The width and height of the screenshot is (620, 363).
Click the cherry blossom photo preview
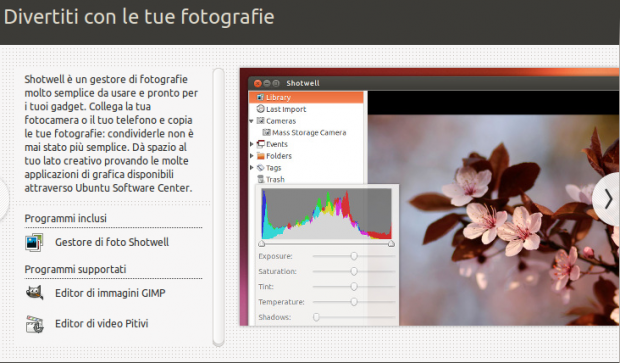pyautogui.click(x=493, y=220)
